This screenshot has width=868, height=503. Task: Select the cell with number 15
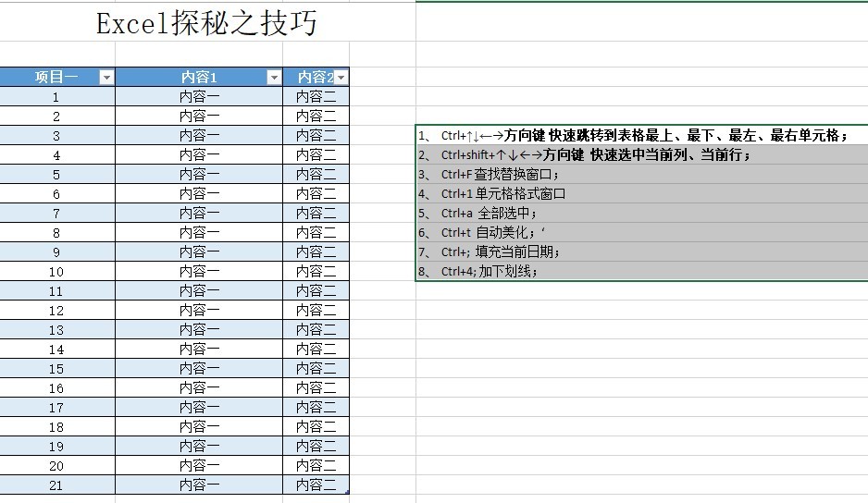click(56, 369)
